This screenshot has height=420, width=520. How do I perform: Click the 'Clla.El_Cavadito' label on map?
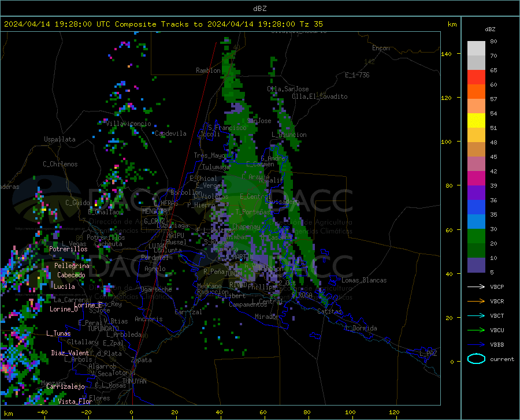click(x=320, y=96)
